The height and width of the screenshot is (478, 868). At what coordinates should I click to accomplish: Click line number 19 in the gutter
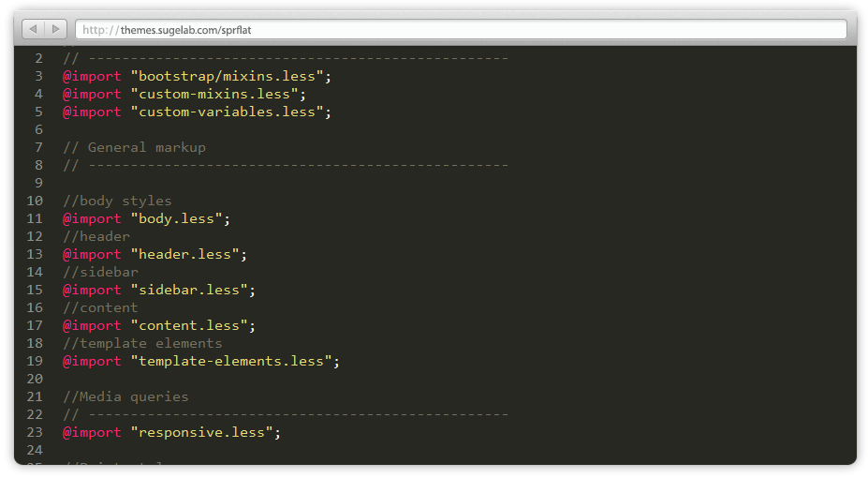[x=35, y=361]
